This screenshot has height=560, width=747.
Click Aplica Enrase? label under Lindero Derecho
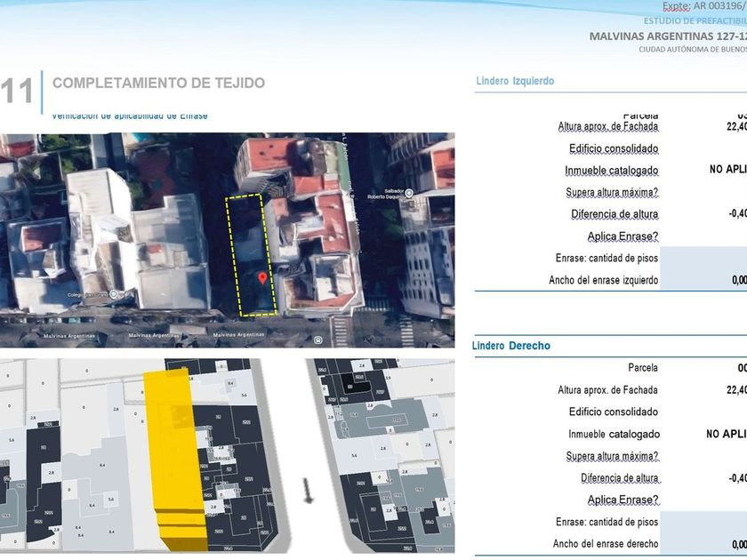pyautogui.click(x=622, y=500)
